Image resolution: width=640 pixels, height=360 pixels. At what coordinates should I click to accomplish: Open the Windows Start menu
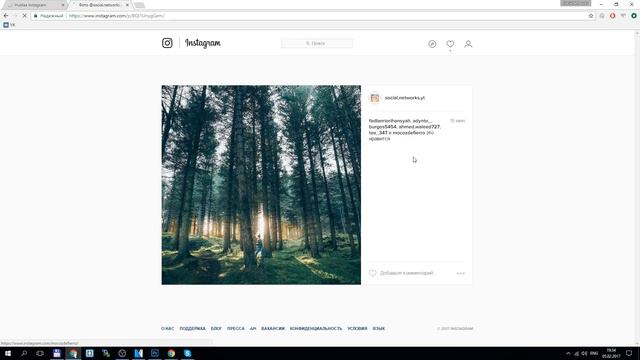[x=8, y=353]
